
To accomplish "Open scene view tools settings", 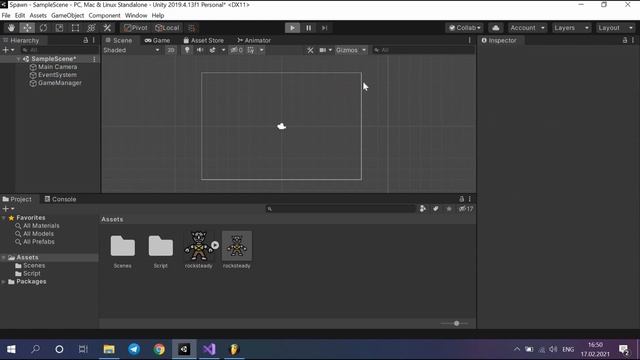I will (310, 50).
